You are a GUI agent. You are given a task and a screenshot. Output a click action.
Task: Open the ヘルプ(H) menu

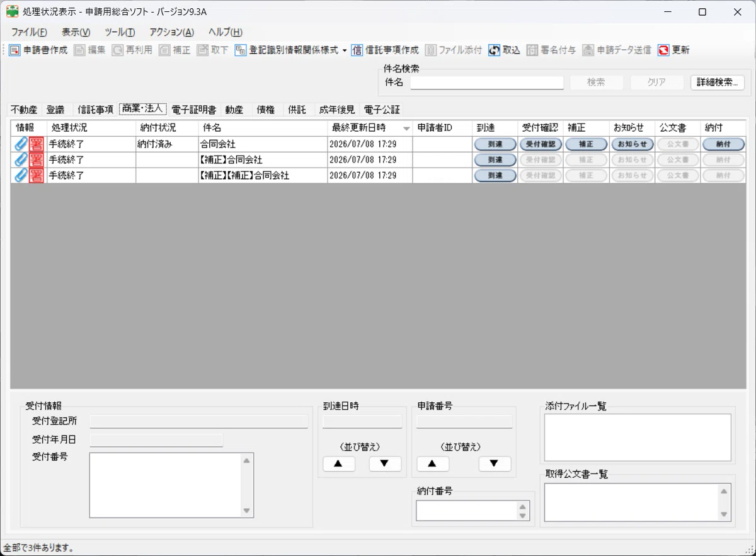click(x=226, y=32)
